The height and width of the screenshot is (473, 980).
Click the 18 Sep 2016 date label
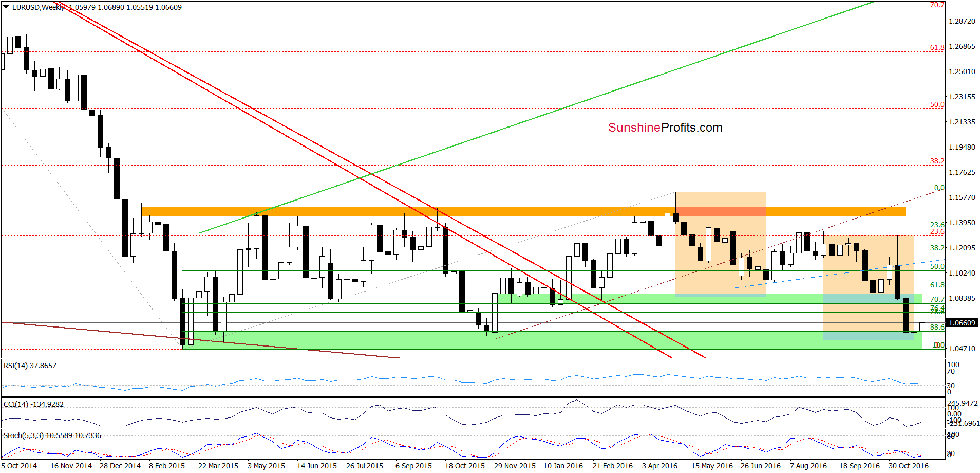tap(859, 466)
